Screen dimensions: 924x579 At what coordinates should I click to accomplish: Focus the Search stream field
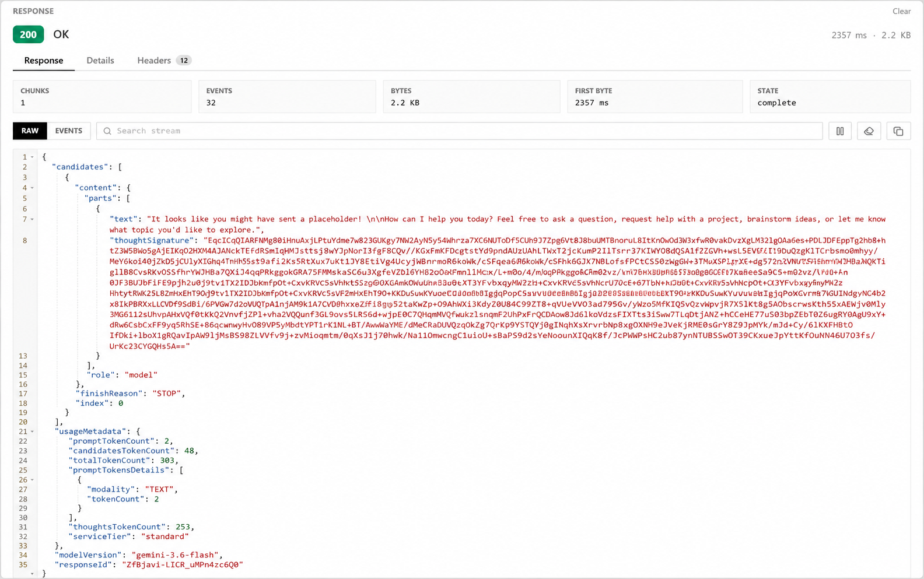(x=460, y=131)
